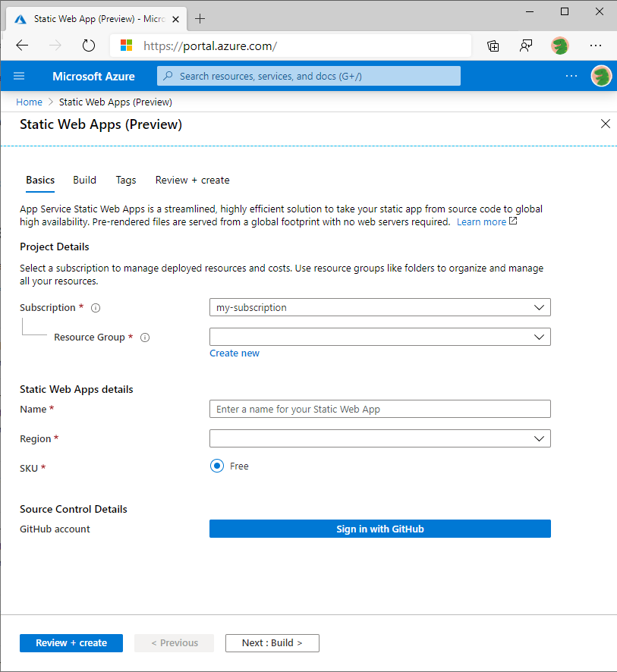The image size is (617, 672).
Task: Click the Microsoft logo site icon
Action: (x=126, y=46)
